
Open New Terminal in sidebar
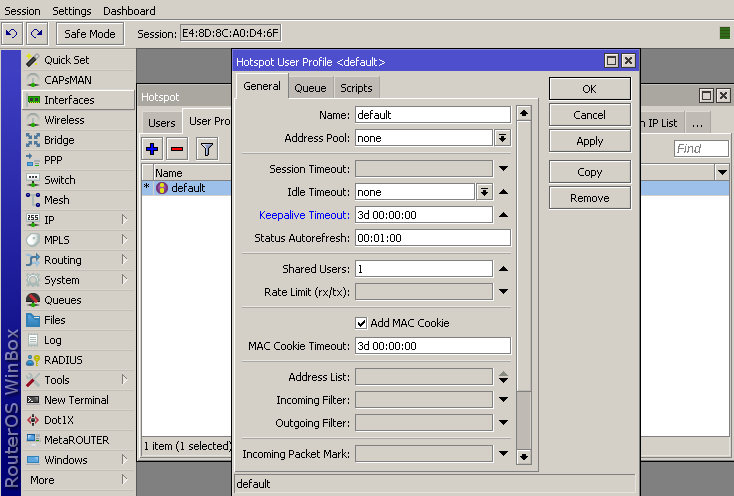coord(76,400)
